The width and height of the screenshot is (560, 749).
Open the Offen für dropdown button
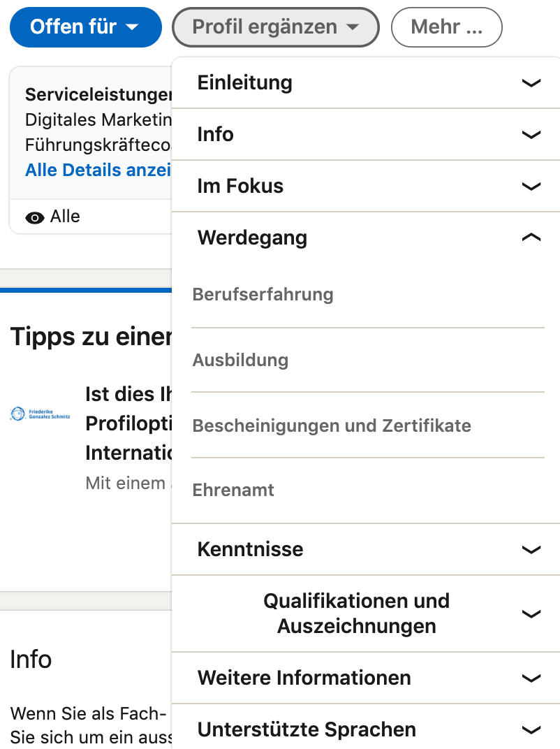coord(85,27)
